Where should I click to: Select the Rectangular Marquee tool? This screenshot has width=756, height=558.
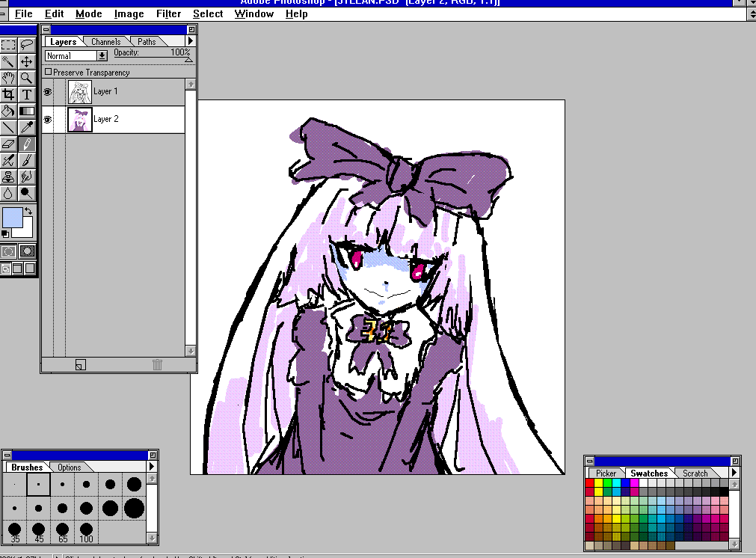[8, 45]
